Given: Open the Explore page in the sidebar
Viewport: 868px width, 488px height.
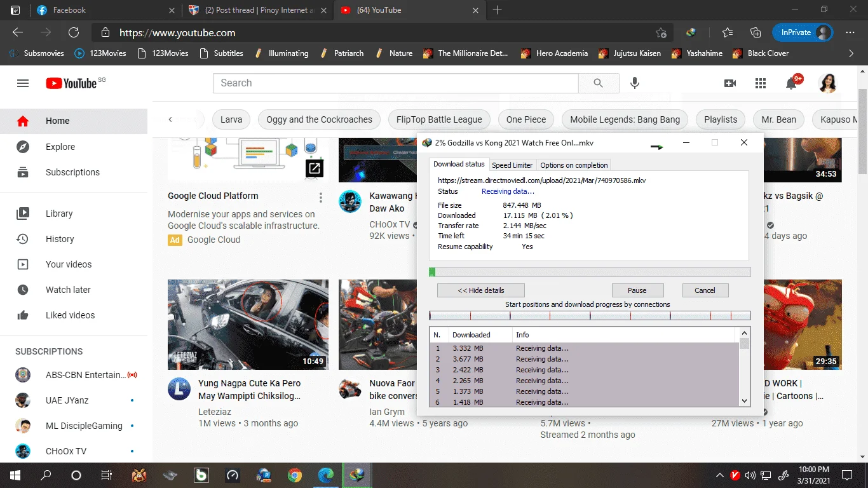Looking at the screenshot, I should pos(74,147).
